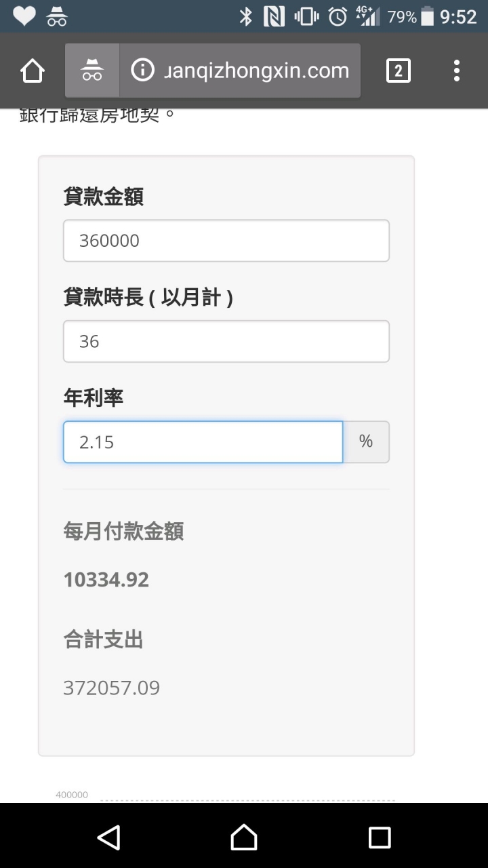Open the tab switcher showing 2 tabs

pyautogui.click(x=398, y=71)
